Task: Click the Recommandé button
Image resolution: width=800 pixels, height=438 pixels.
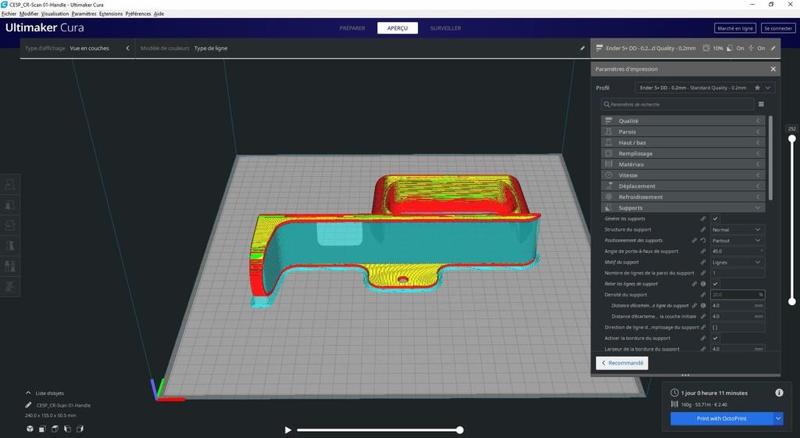Action: pyautogui.click(x=621, y=363)
